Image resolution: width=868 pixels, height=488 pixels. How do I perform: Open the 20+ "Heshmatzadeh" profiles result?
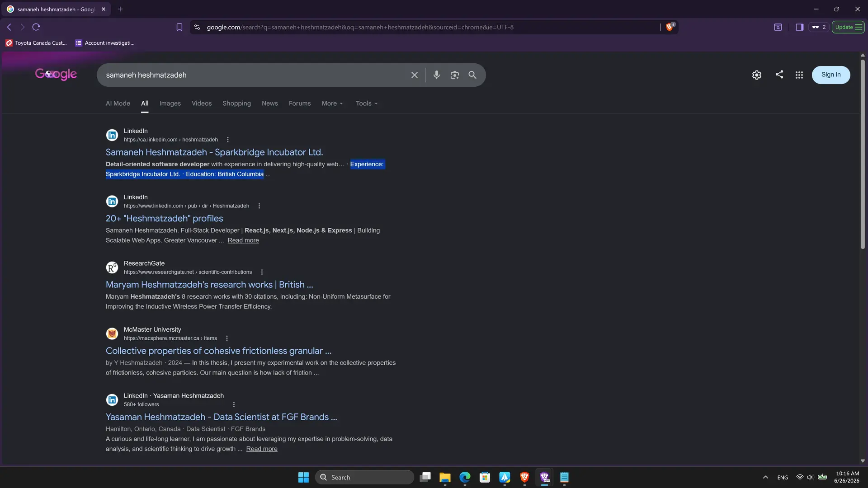coord(165,219)
